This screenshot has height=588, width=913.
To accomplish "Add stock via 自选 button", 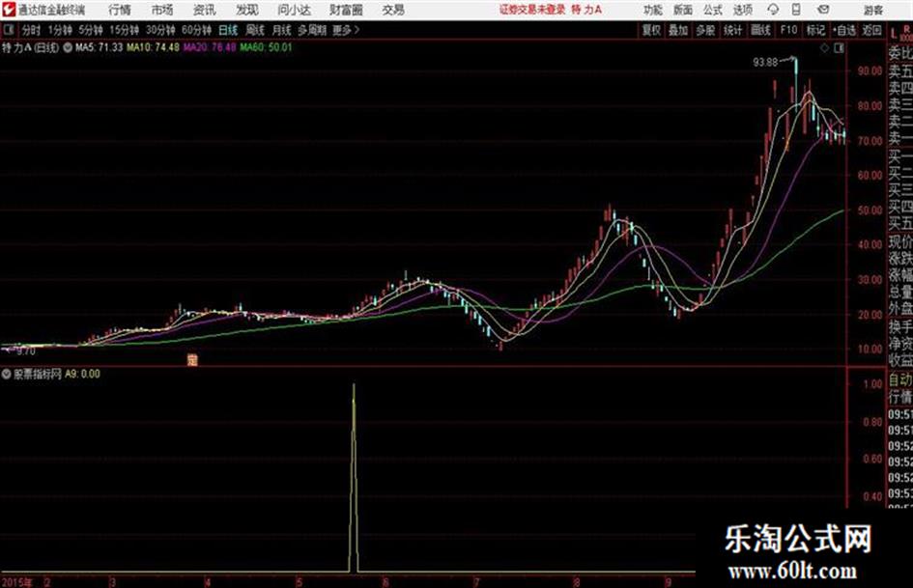I will tap(844, 30).
